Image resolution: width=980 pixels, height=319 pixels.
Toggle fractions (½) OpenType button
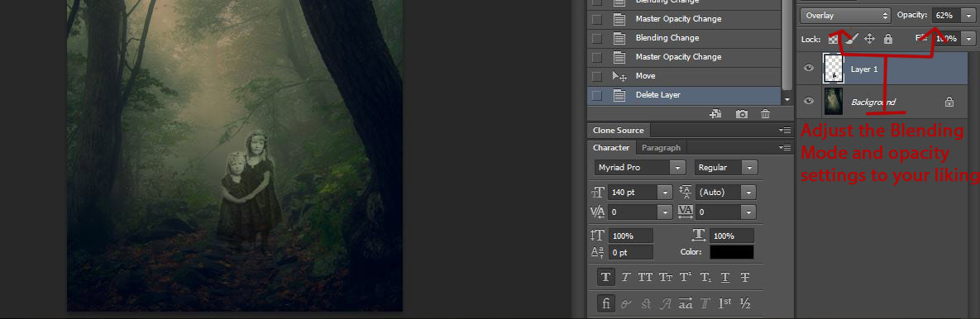click(x=745, y=304)
